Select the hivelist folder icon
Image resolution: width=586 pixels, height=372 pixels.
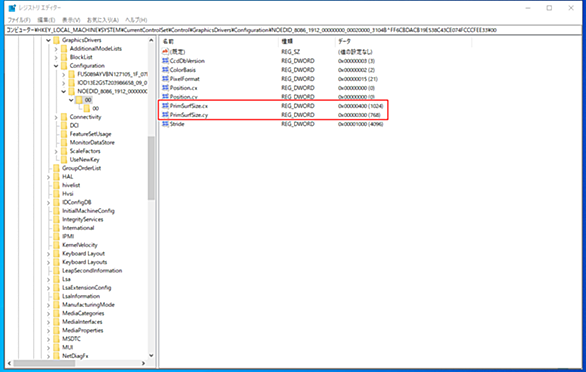point(56,185)
